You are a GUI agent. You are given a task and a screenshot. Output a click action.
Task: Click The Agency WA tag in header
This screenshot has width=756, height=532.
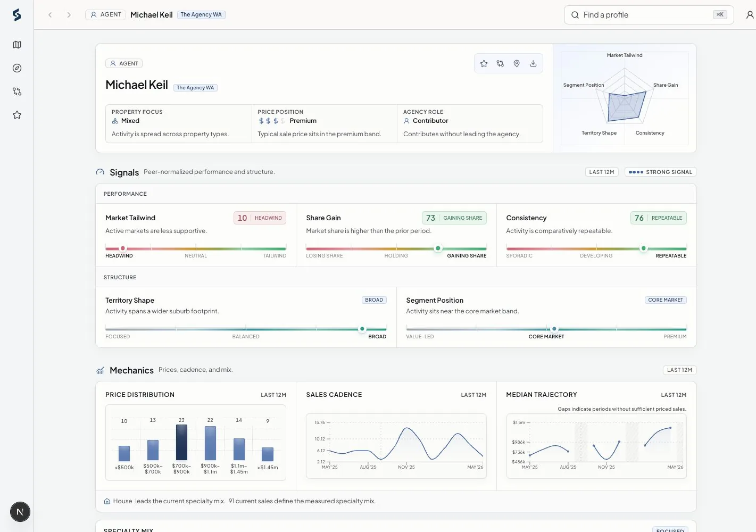pos(201,14)
